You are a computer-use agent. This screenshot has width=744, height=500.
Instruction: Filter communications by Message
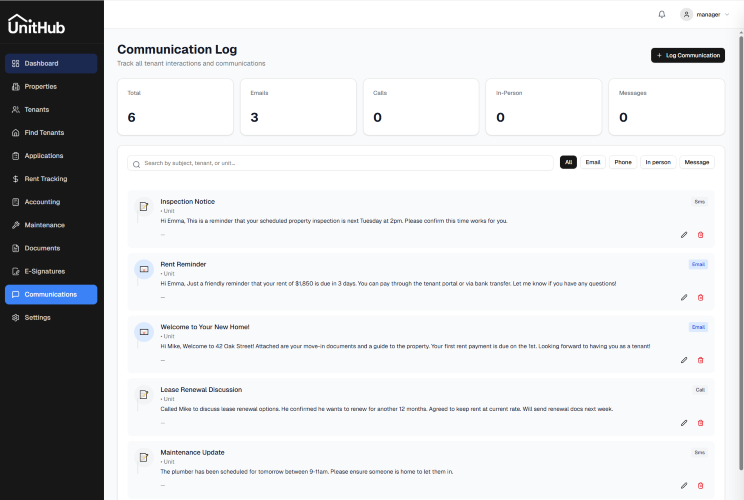697,162
